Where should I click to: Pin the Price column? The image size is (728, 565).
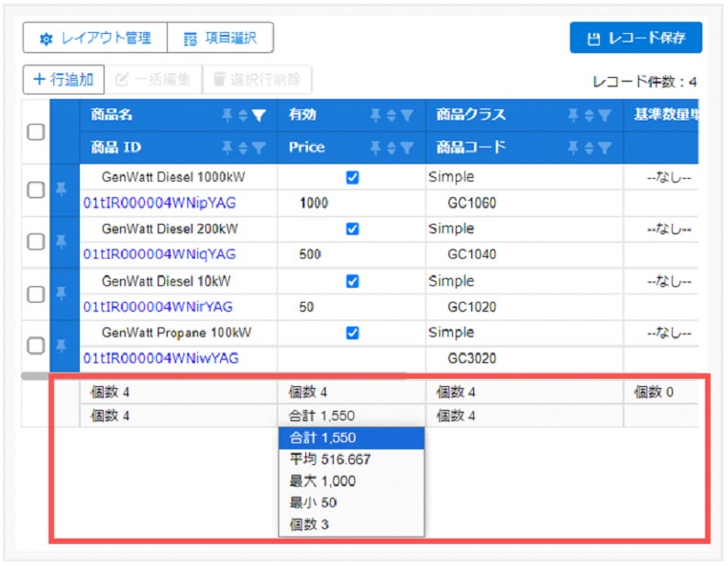[x=376, y=148]
